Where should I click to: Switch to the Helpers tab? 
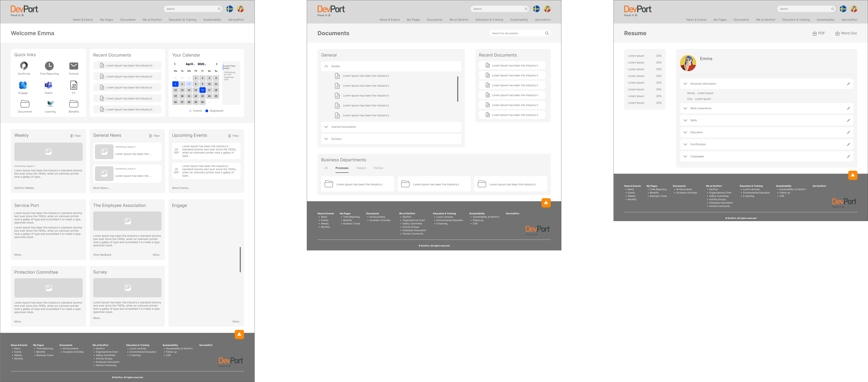(361, 168)
